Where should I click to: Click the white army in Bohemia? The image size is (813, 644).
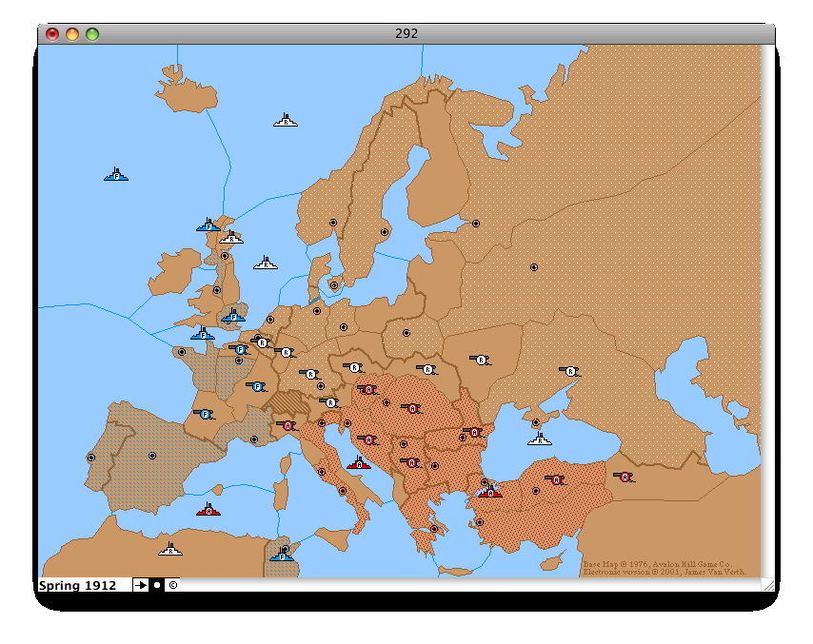coord(353,368)
